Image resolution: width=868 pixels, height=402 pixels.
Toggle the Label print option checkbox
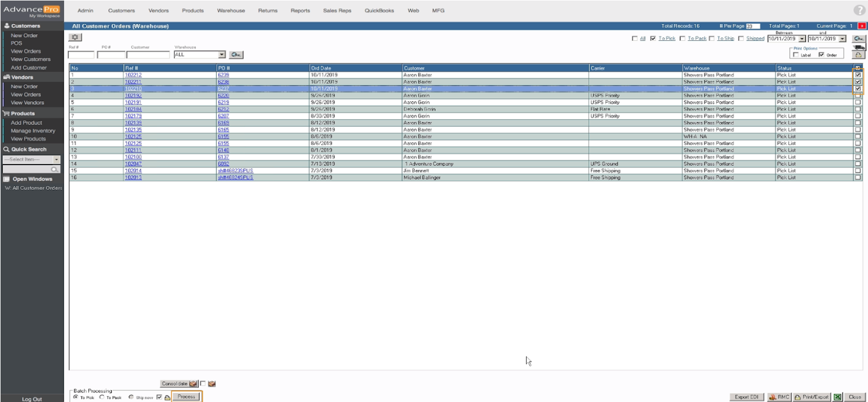[795, 55]
